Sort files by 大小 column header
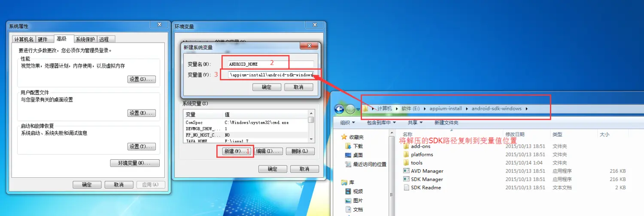This screenshot has height=216, width=644. click(604, 134)
